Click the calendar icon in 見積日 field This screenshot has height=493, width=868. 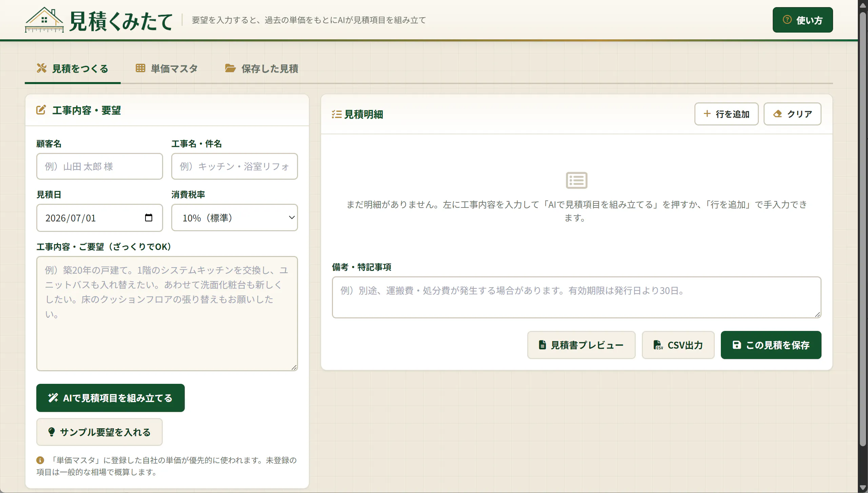149,218
